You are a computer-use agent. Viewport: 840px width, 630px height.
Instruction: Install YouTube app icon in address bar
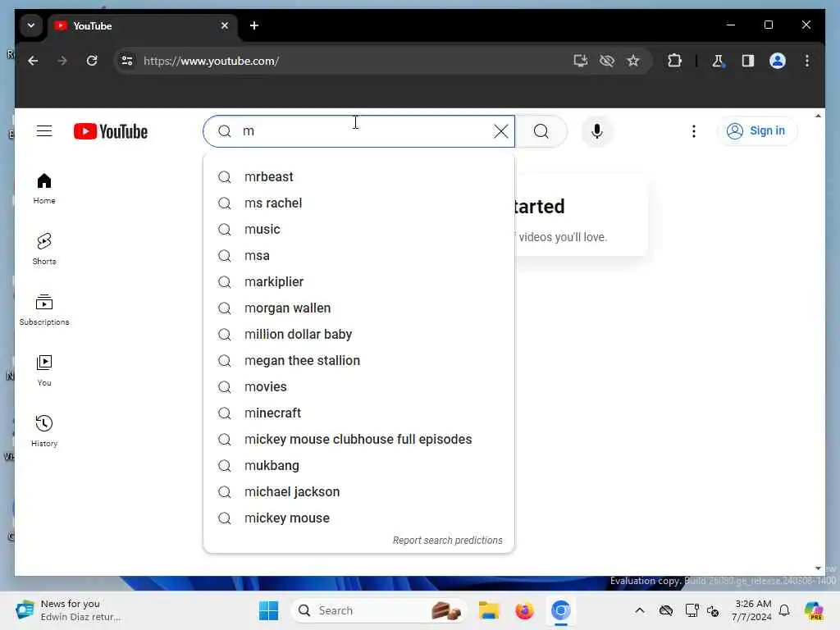tap(581, 61)
